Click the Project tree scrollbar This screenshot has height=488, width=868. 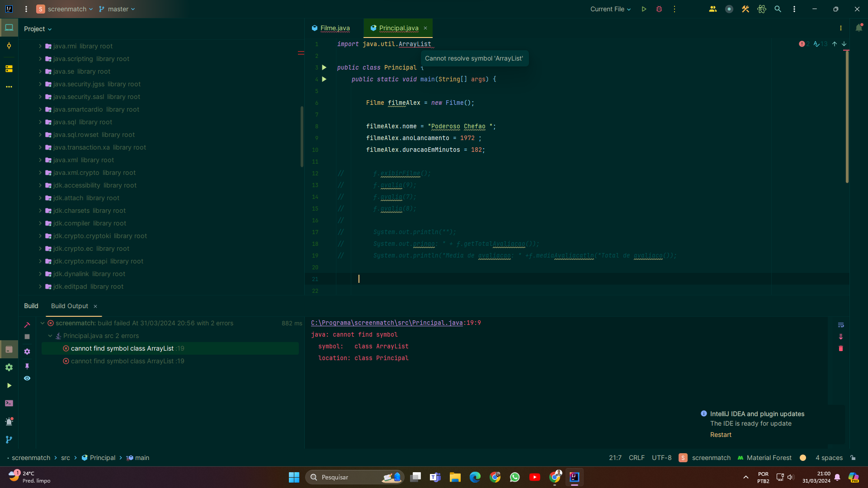pyautogui.click(x=302, y=136)
